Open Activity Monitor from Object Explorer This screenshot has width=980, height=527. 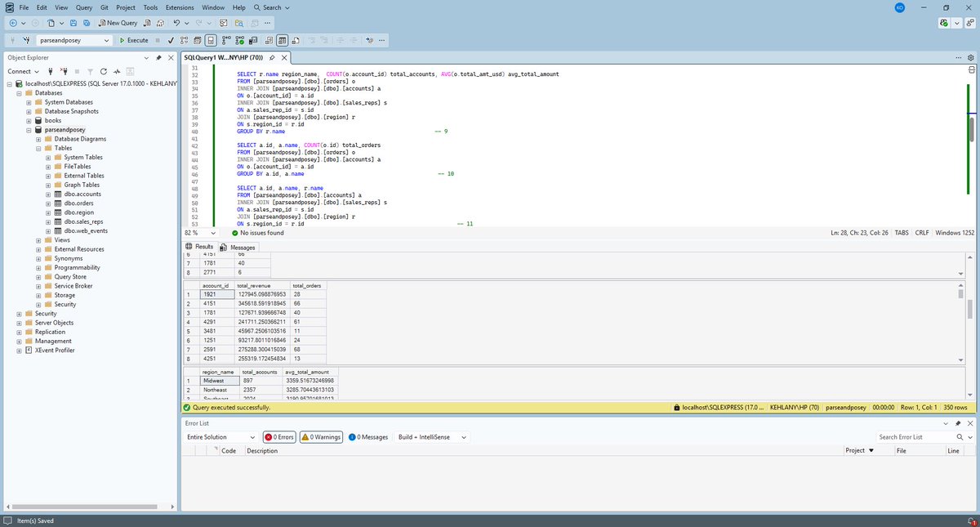117,71
